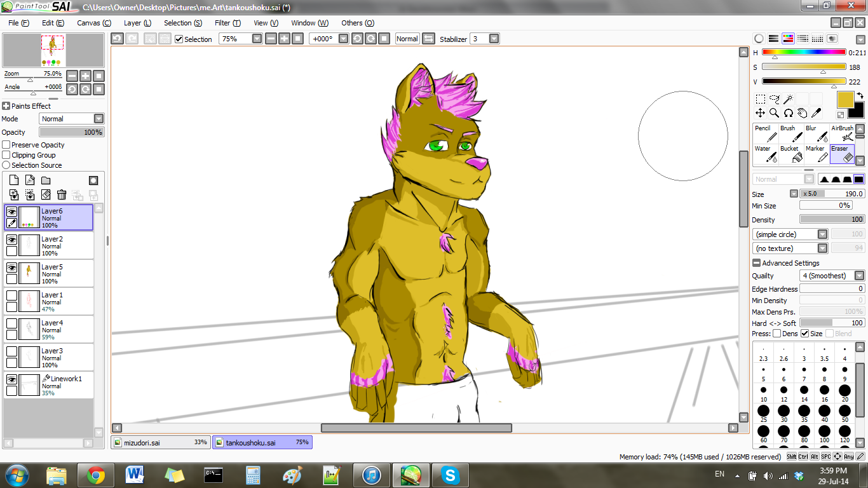
Task: Enable the Dens pressure checkbox
Action: pos(776,334)
